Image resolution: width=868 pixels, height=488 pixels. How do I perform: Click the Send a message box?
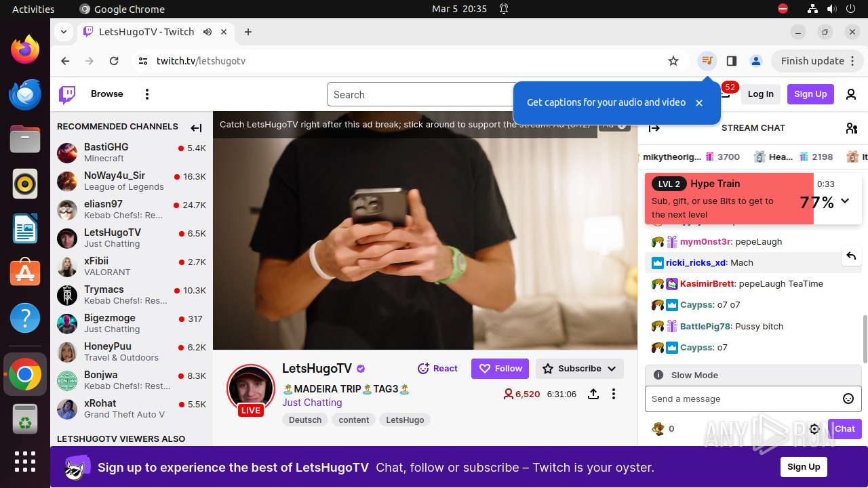(743, 399)
